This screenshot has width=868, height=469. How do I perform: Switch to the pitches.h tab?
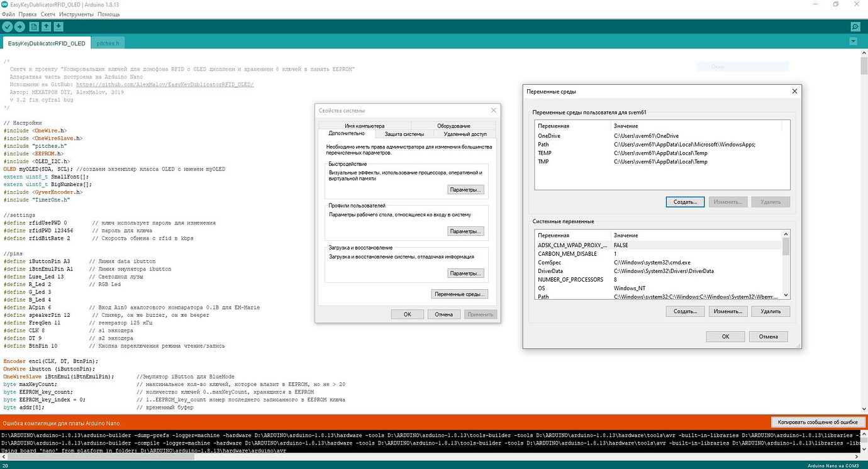coord(107,43)
